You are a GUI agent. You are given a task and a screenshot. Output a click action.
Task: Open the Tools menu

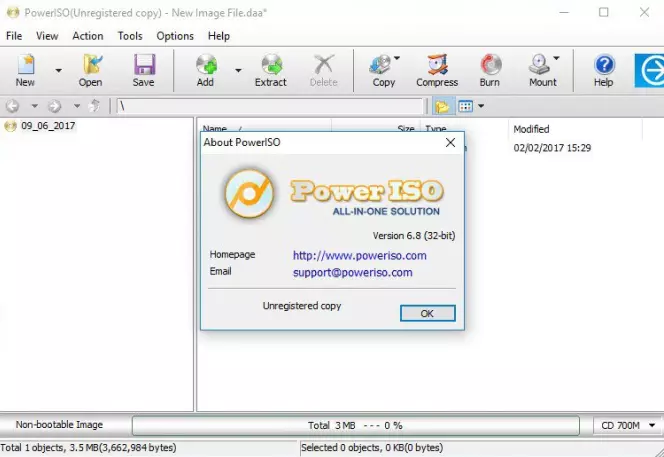[x=130, y=36]
